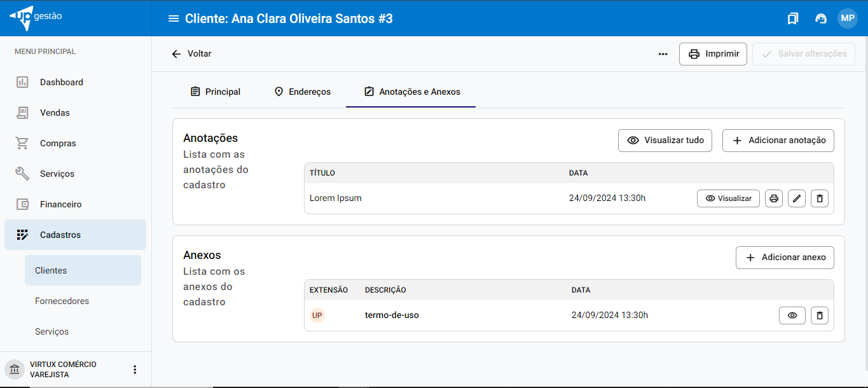Collapse the Cadastros sidebar section

(x=75, y=235)
